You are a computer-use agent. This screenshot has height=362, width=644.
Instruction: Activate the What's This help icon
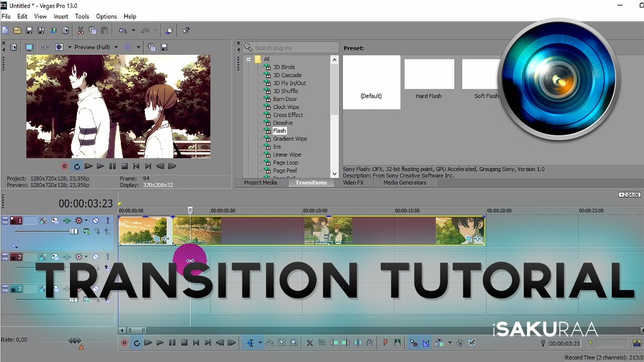(186, 31)
